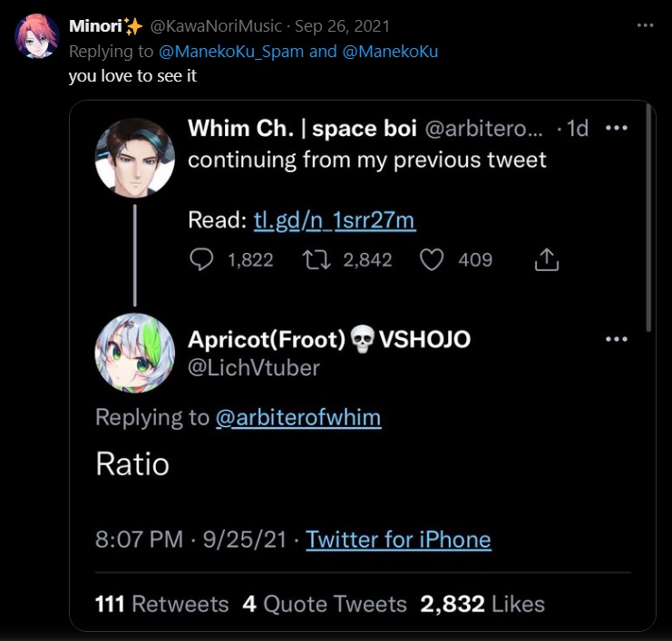Click the @arbiterofwhim mention link

tap(298, 418)
